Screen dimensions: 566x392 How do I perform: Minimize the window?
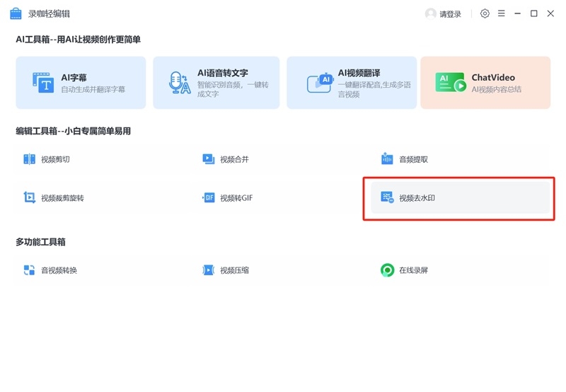[x=518, y=13]
